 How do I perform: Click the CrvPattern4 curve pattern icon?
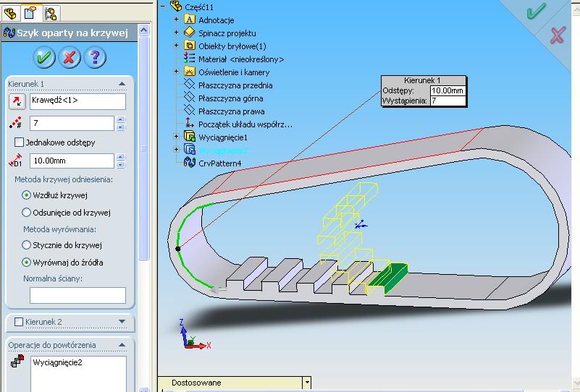click(190, 162)
